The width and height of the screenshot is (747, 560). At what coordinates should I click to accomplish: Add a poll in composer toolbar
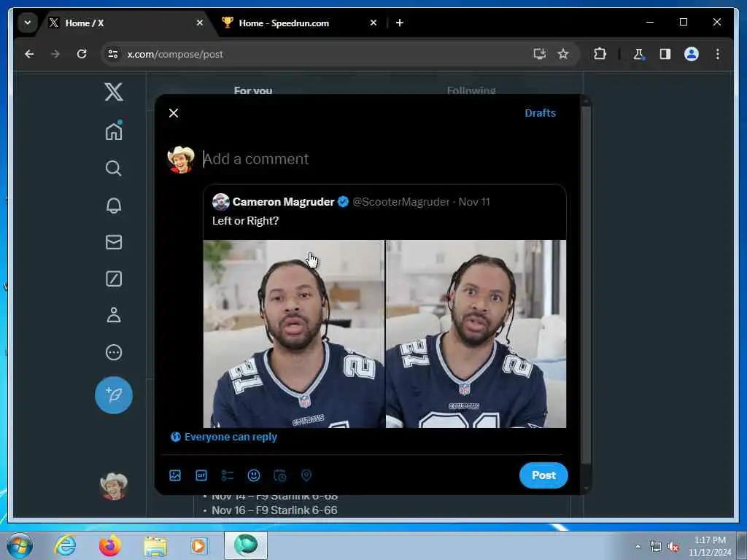tap(228, 475)
